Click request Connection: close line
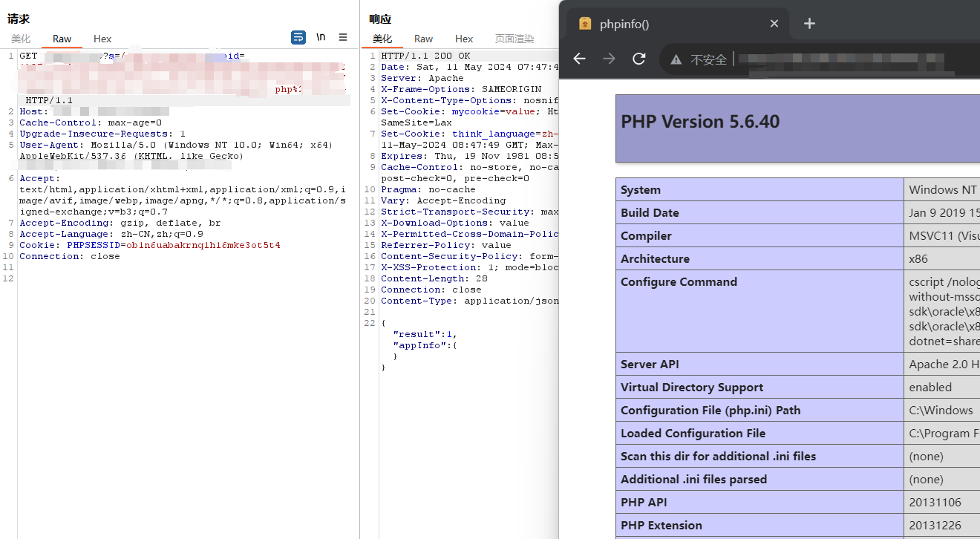This screenshot has width=980, height=539. click(70, 256)
